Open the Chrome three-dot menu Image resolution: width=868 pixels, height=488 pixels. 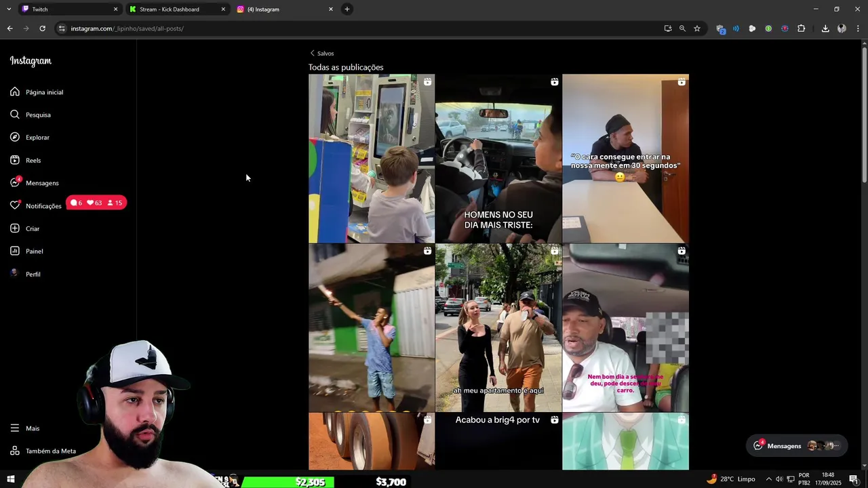click(858, 28)
